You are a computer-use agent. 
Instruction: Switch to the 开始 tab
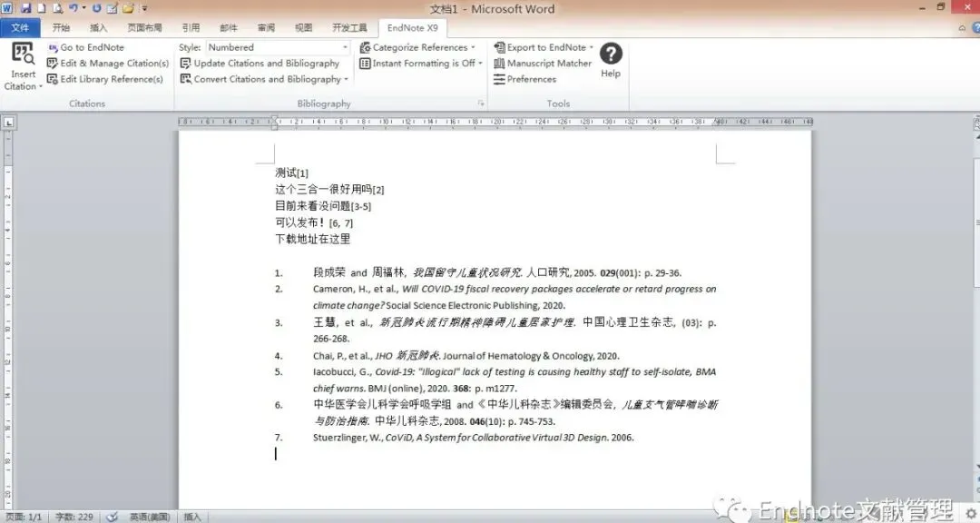click(62, 27)
